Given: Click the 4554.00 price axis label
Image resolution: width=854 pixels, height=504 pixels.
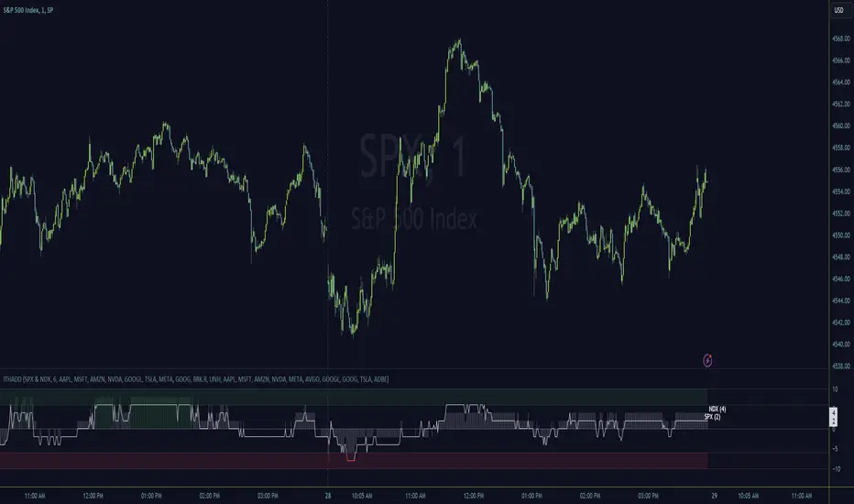Looking at the screenshot, I should point(841,192).
